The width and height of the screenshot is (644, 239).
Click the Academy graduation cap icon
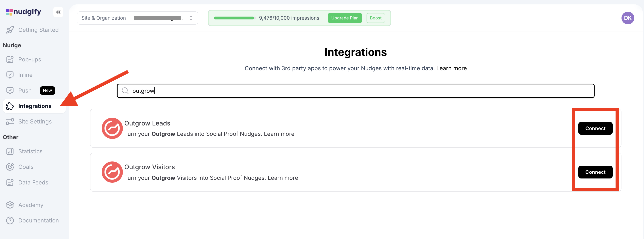coord(10,205)
